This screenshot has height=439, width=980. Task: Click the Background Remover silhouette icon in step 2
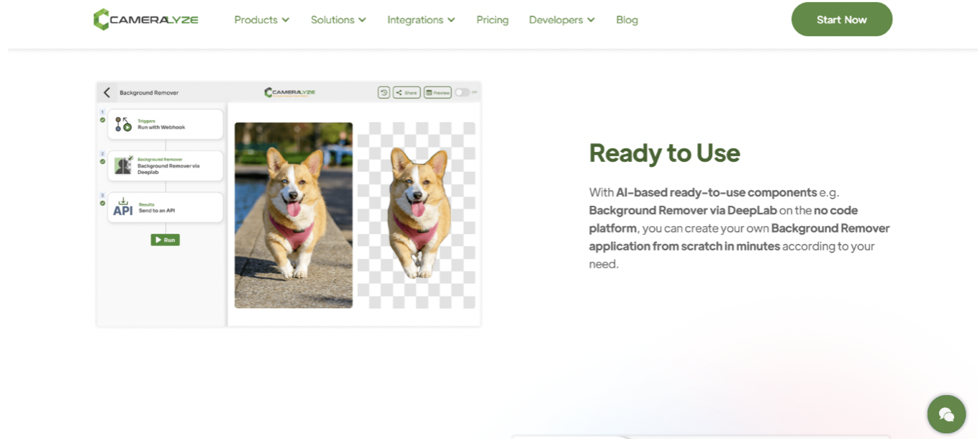tap(124, 166)
